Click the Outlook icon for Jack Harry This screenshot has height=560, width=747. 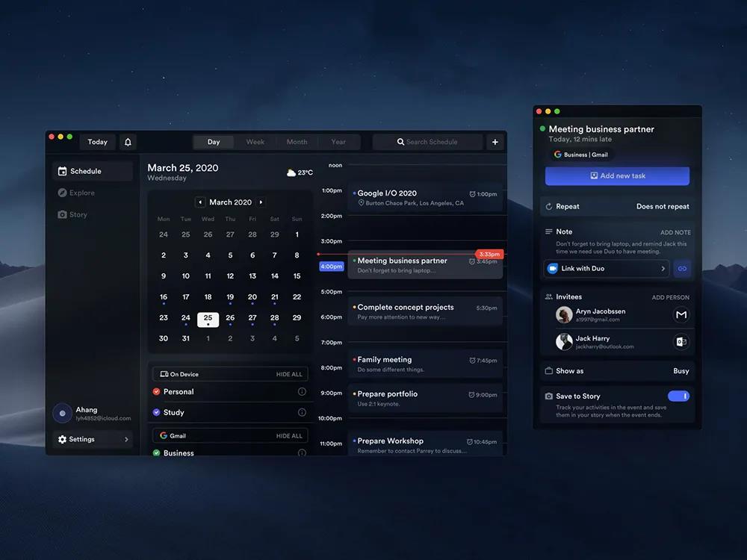click(x=681, y=341)
